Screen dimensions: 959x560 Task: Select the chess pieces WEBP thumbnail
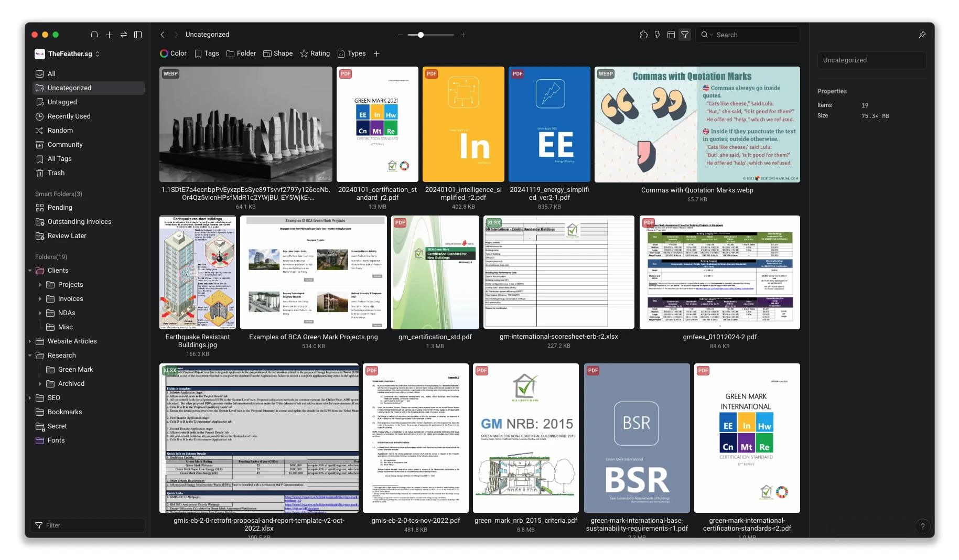pyautogui.click(x=246, y=124)
